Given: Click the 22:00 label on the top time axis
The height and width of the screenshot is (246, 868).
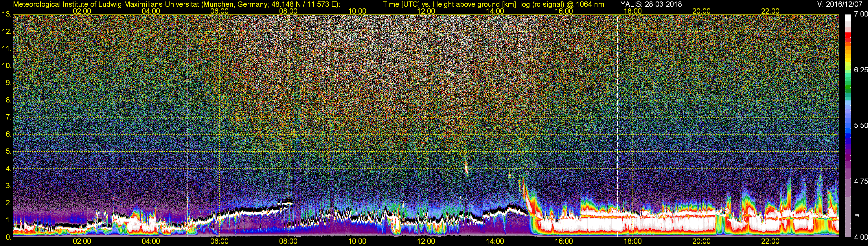Looking at the screenshot, I should [x=770, y=11].
